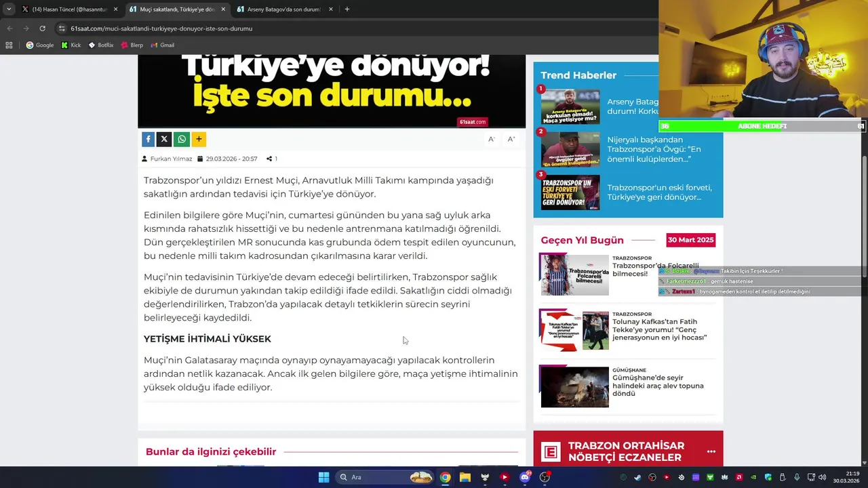Click the Windows taskbar search box
This screenshot has height=488, width=868.
tap(384, 477)
